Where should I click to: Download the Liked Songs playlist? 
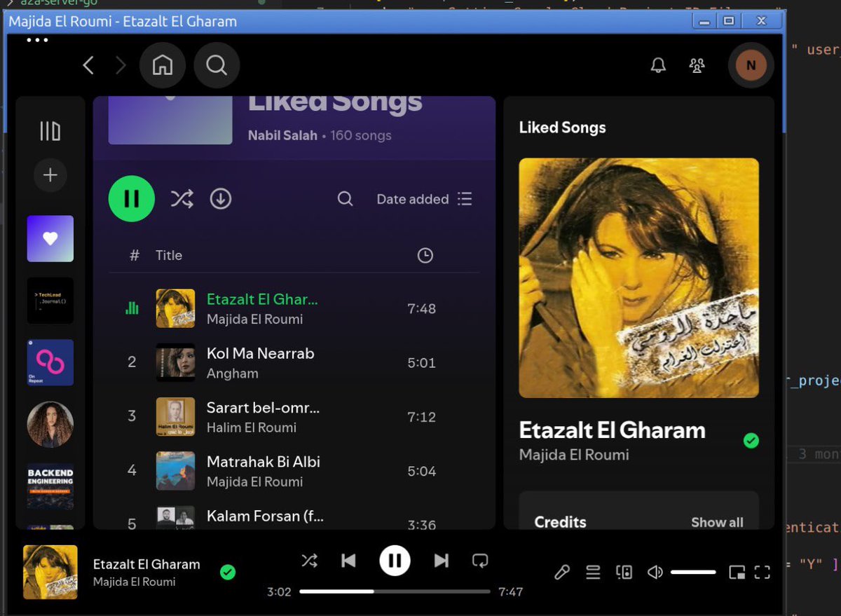(221, 199)
